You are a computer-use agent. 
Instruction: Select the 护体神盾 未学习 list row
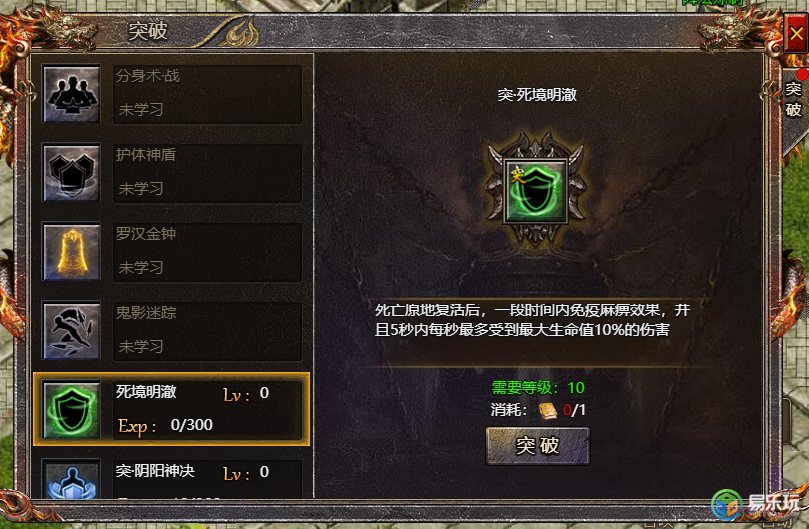pos(172,172)
